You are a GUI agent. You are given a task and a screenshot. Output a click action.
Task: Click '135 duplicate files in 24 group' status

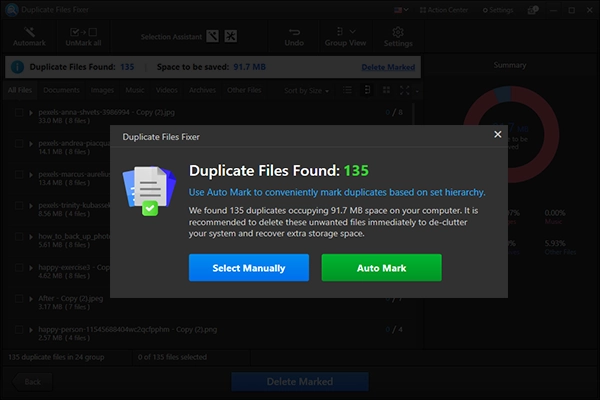point(56,357)
